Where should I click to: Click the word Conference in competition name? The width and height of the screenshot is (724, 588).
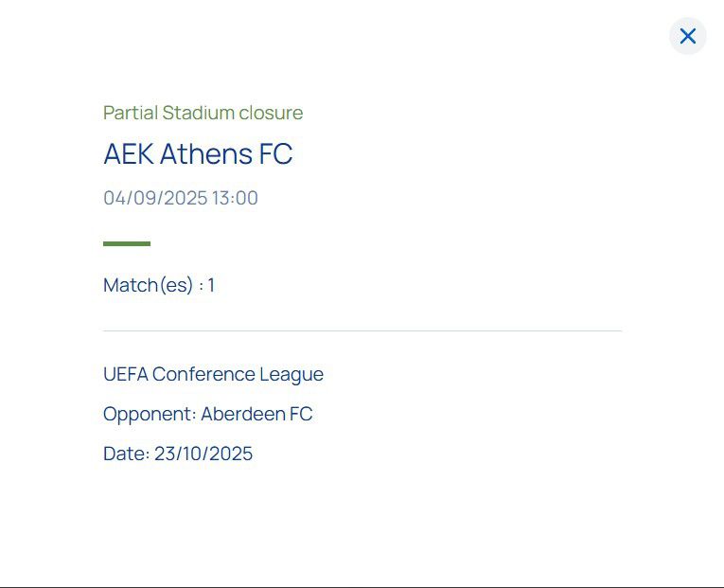click(x=203, y=375)
